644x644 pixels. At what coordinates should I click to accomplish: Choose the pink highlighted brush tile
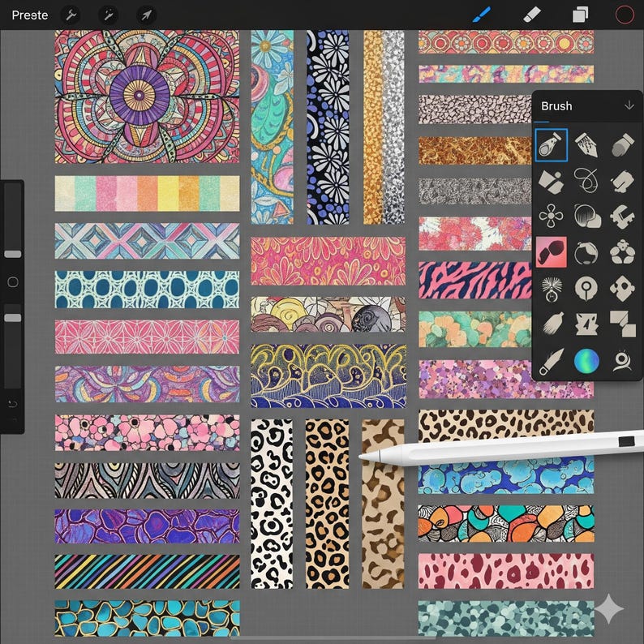pyautogui.click(x=552, y=251)
